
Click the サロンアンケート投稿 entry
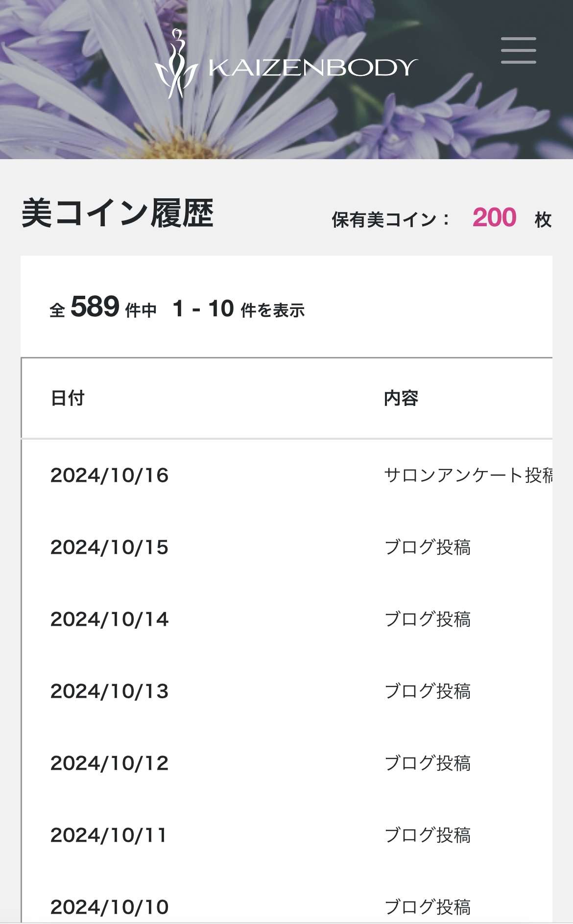(x=468, y=475)
